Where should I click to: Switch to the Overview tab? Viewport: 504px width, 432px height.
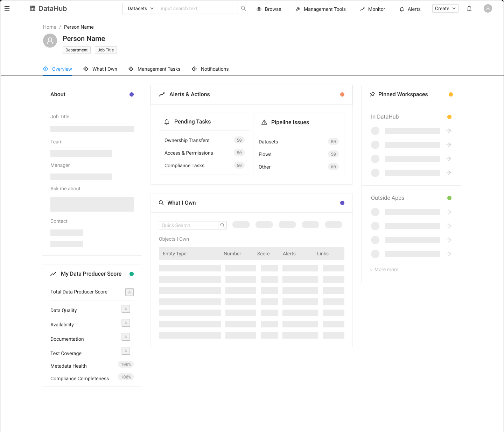click(57, 69)
